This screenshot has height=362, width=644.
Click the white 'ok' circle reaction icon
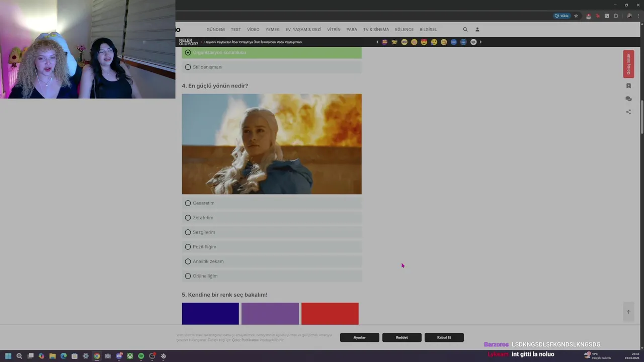point(473,42)
